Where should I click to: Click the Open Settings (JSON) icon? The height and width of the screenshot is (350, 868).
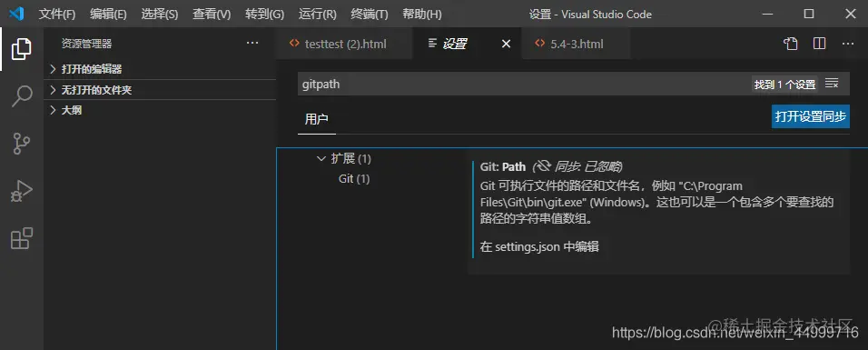[x=791, y=44]
